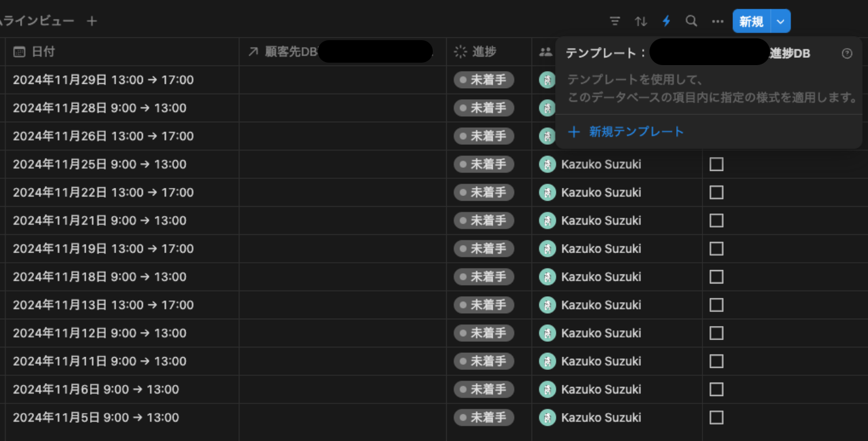Select the ラインビュー view tab

click(37, 21)
